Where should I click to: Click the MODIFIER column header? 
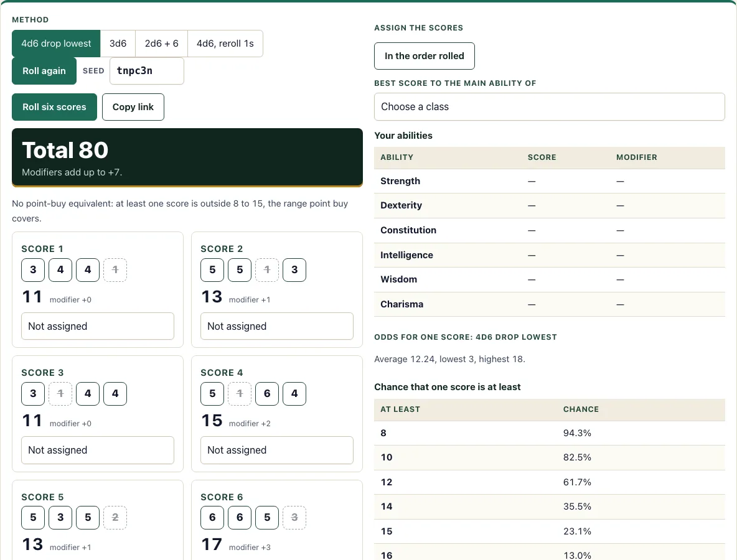point(636,157)
